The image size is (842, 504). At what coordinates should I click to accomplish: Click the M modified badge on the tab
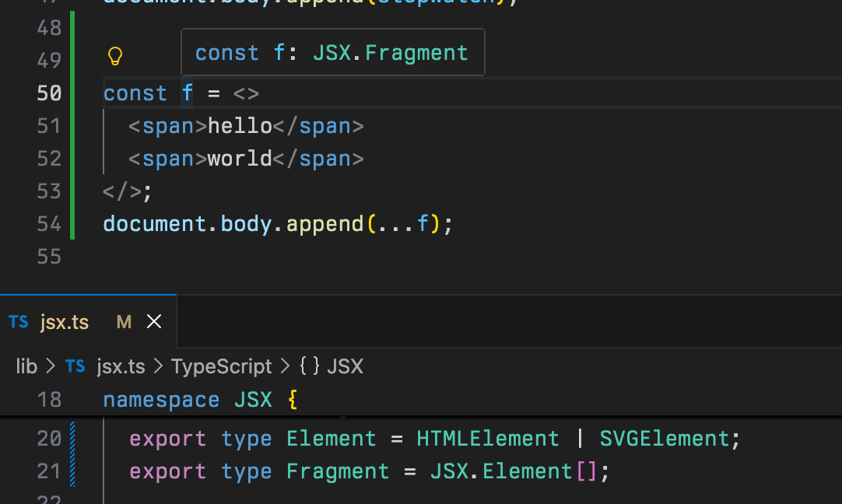click(124, 322)
